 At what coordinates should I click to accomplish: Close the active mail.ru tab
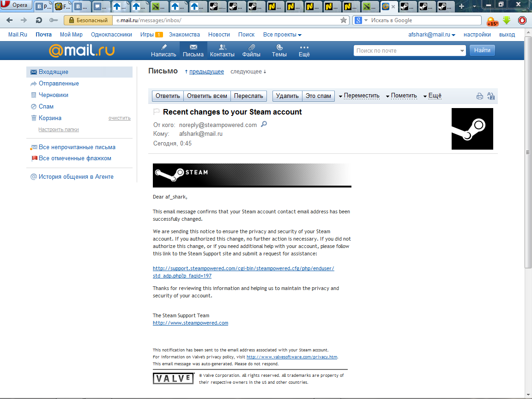(x=393, y=6)
